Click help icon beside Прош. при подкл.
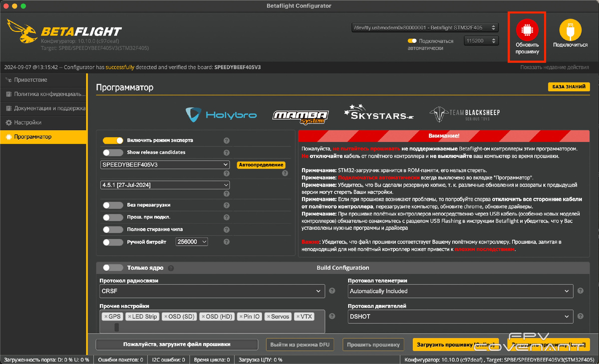The width and height of the screenshot is (599, 364). click(x=227, y=217)
